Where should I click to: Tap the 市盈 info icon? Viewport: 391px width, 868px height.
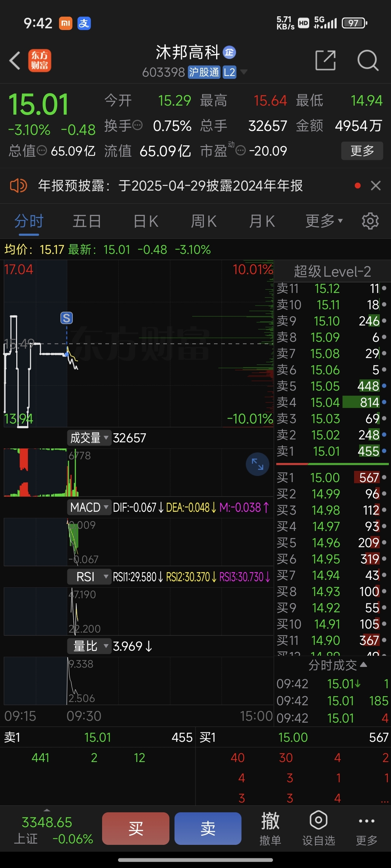[x=241, y=150]
